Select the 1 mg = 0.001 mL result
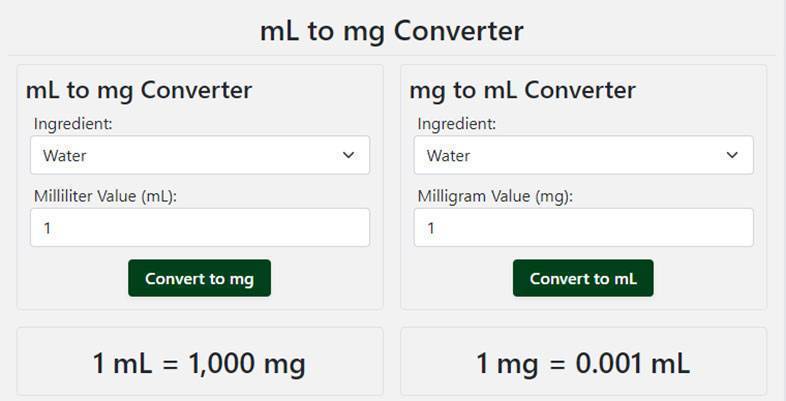This screenshot has height=401, width=786. click(583, 363)
